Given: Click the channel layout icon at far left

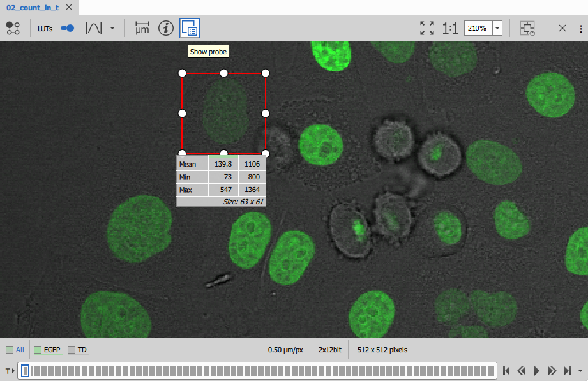Looking at the screenshot, I should coord(13,28).
